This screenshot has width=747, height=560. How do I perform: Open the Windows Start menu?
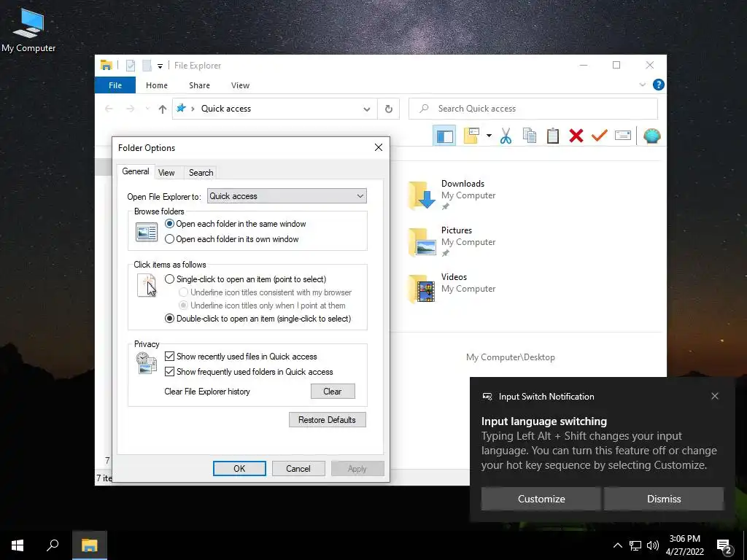pyautogui.click(x=18, y=545)
